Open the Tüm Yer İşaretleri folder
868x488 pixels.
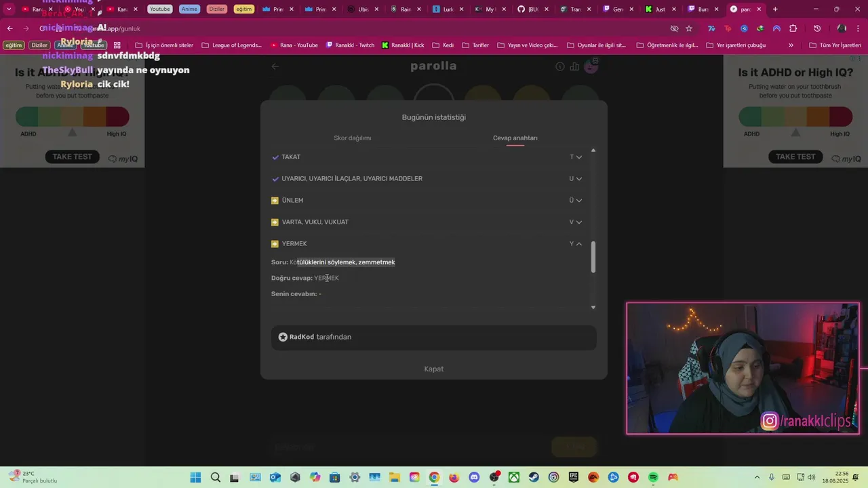pos(836,45)
